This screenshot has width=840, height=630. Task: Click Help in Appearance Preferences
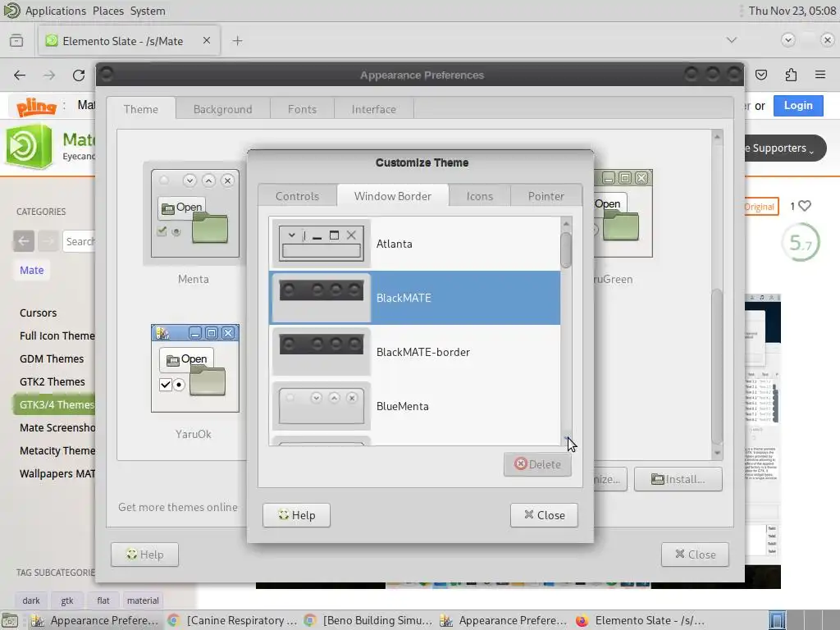[144, 555]
